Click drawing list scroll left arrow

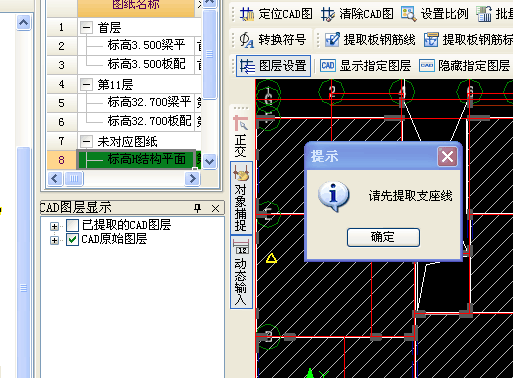pyautogui.click(x=55, y=179)
